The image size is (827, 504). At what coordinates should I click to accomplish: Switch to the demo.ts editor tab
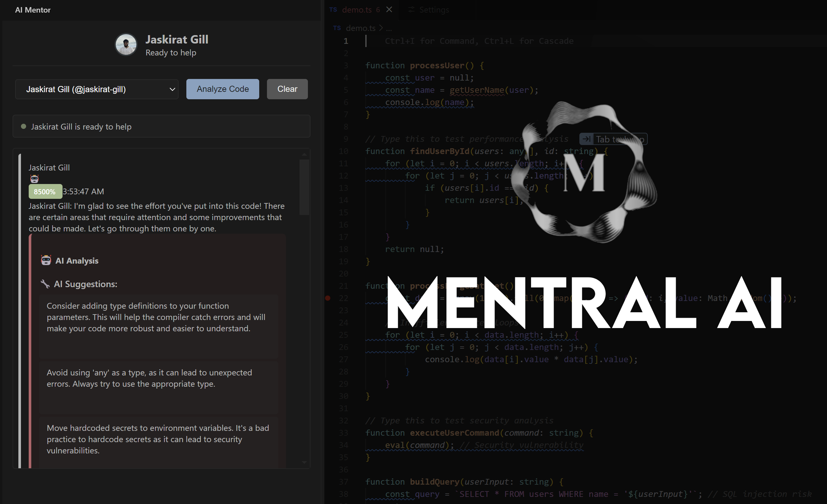point(357,10)
